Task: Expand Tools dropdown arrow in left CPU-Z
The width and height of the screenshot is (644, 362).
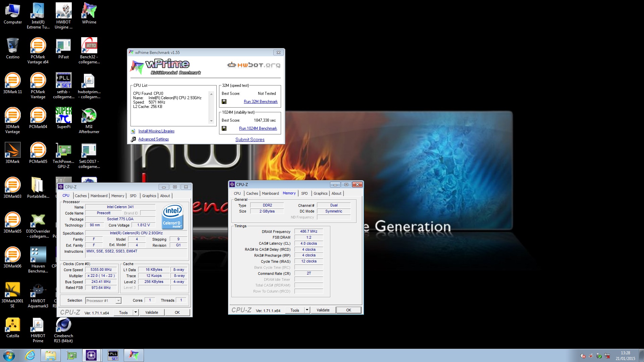Action: 136,312
